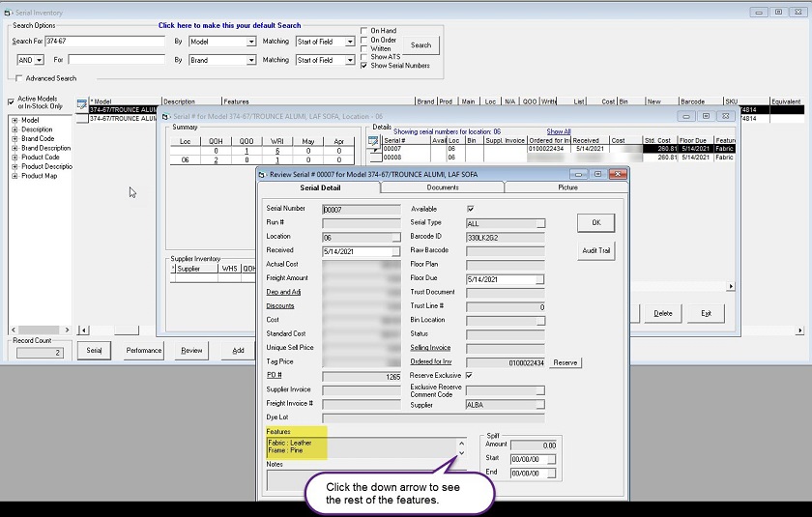Click the Ordered for Inv link label

(431, 361)
